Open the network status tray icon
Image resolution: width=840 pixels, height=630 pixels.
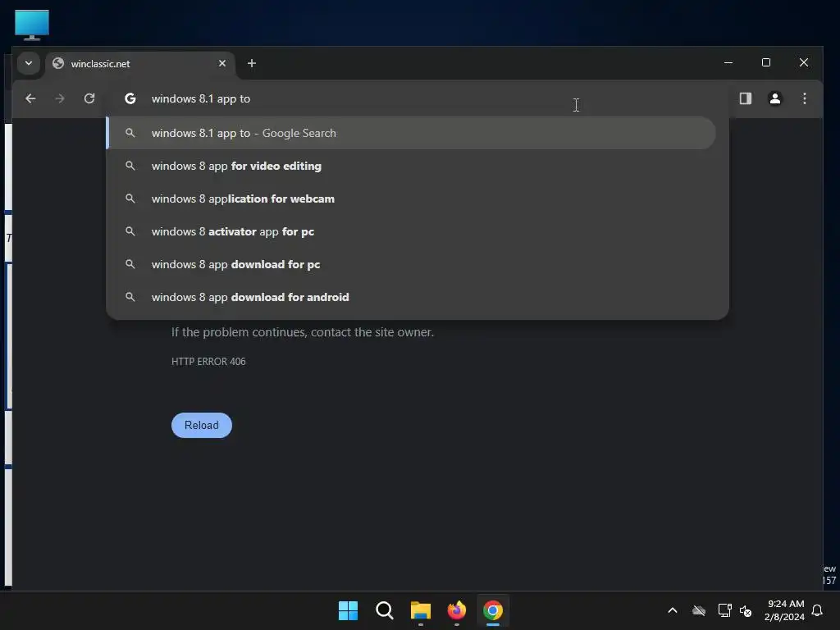[x=724, y=610]
